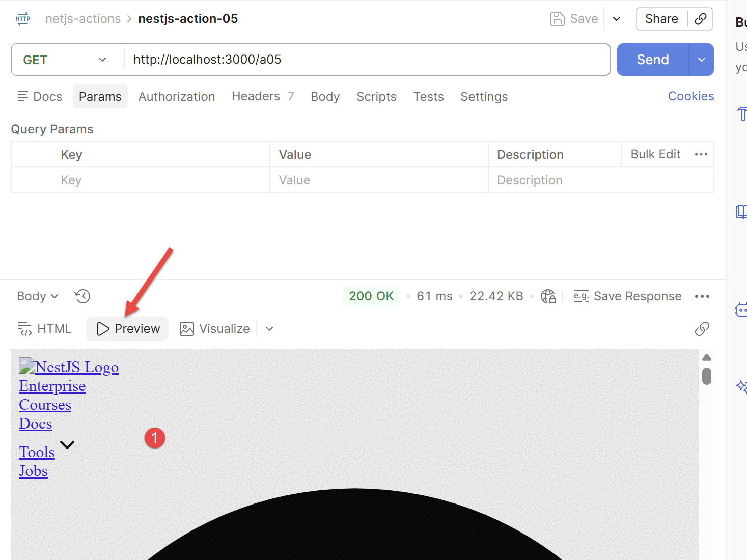Image resolution: width=747 pixels, height=560 pixels.
Task: Click the HTTP request type icon
Action: [x=23, y=19]
